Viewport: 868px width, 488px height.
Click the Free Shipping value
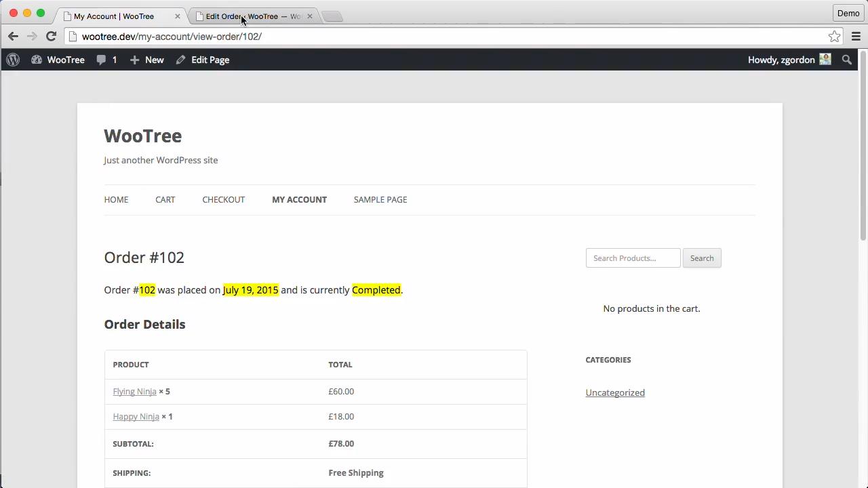pyautogui.click(x=356, y=472)
